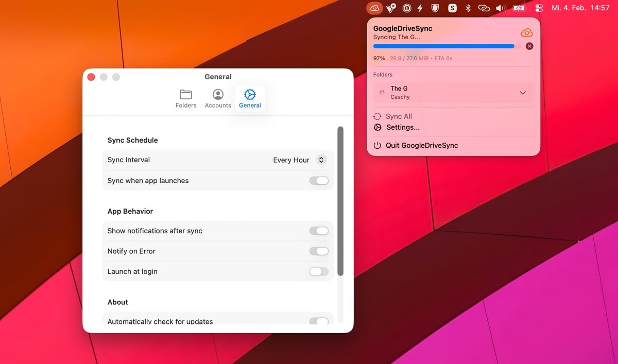Click the power icon next to Quit GoogleDriveSync
The height and width of the screenshot is (364, 618).
click(x=377, y=145)
